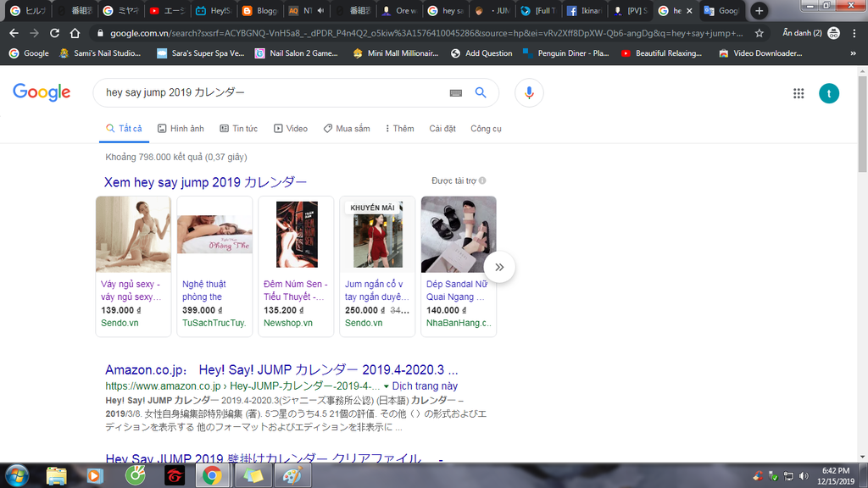Open the Xem hey say jump 2019 heading
Viewport: 868px width, 488px height.
[205, 182]
